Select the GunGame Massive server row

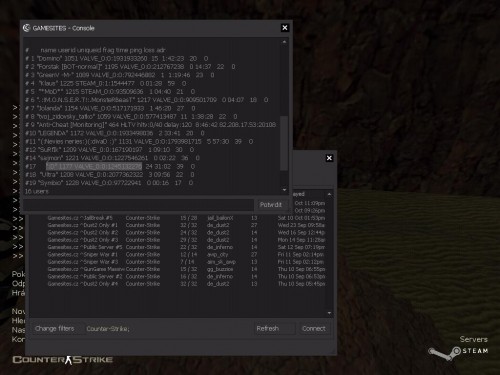click(x=186, y=269)
